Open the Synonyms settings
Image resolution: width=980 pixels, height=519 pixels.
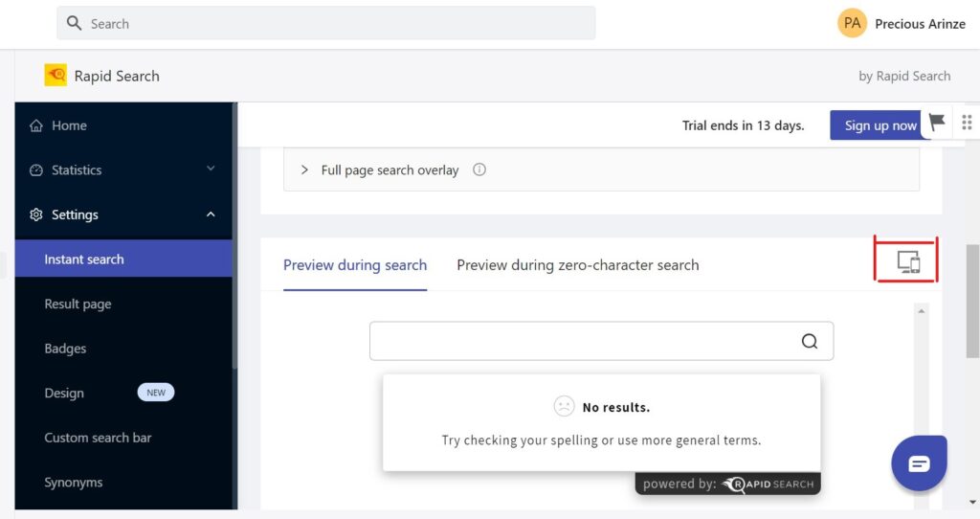(x=73, y=482)
